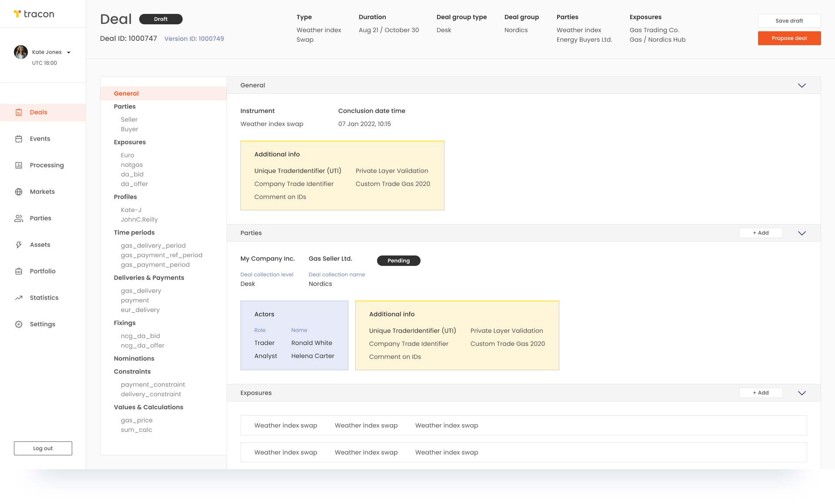The height and width of the screenshot is (504, 835).
Task: Click the Markets globe icon
Action: (19, 192)
